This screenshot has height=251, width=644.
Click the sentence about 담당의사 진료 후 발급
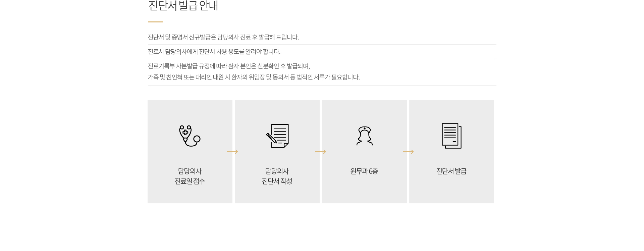click(x=223, y=37)
